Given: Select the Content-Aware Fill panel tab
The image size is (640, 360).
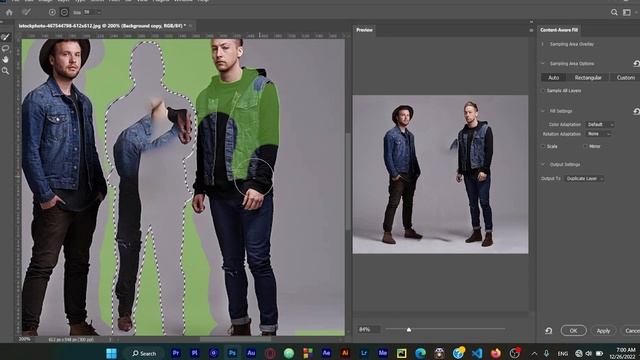Looking at the screenshot, I should click(559, 30).
